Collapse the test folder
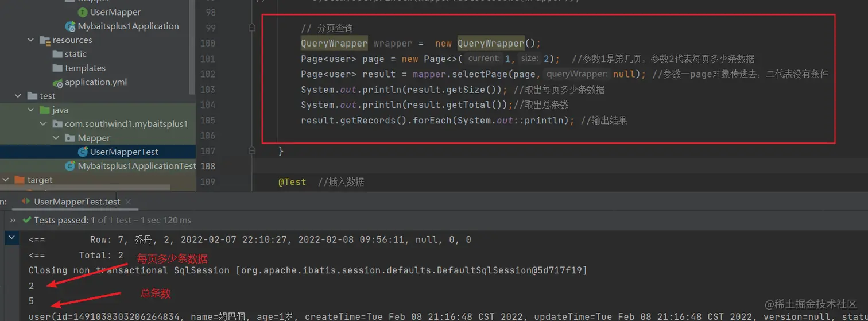The width and height of the screenshot is (868, 321). 17,96
